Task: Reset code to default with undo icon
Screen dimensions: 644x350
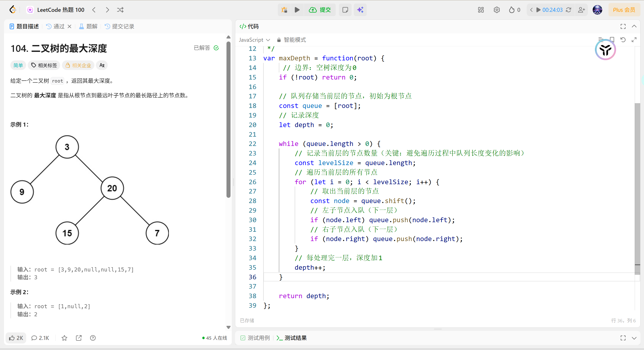Action: click(623, 40)
